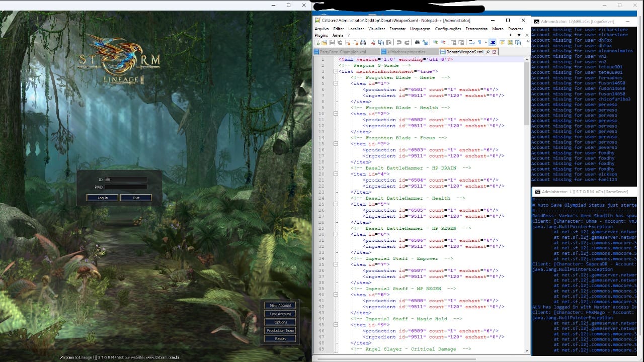
Task: Click line 19 Basalt BattleHammer HP DRAIN comment
Action: (411, 168)
